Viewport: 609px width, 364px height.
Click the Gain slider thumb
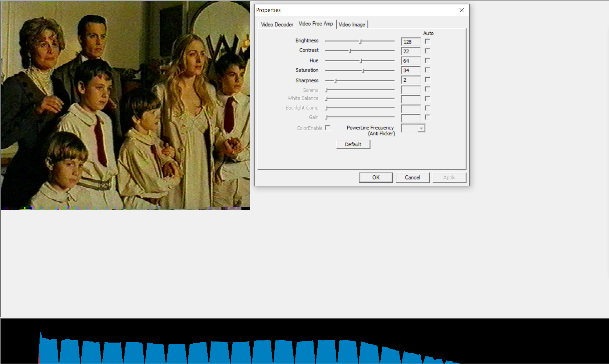pos(327,117)
